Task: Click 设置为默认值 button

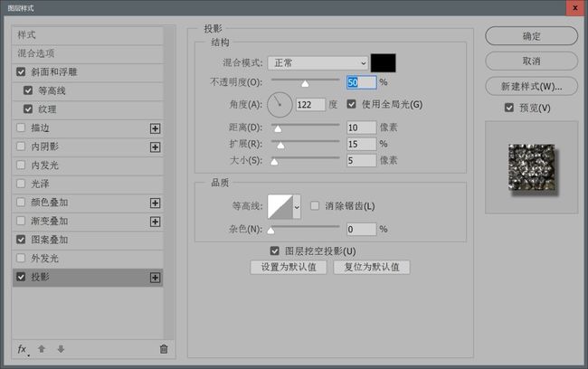Action: coord(289,268)
